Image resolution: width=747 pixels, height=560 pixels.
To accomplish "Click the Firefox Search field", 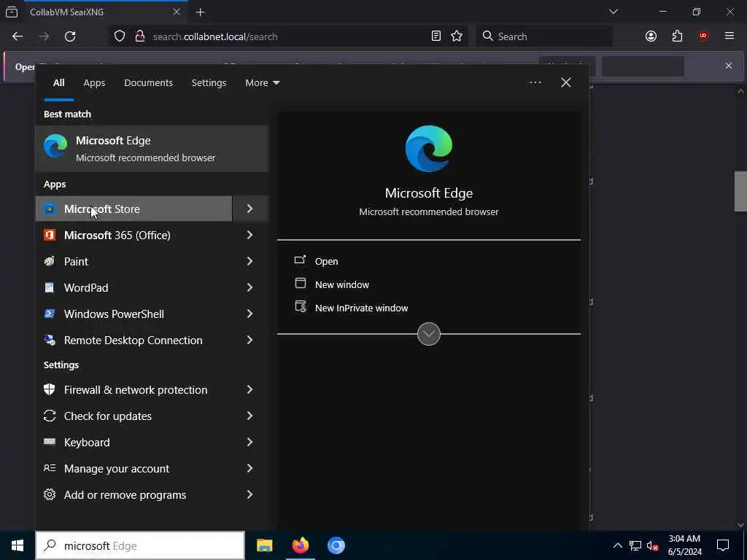I will (x=544, y=36).
